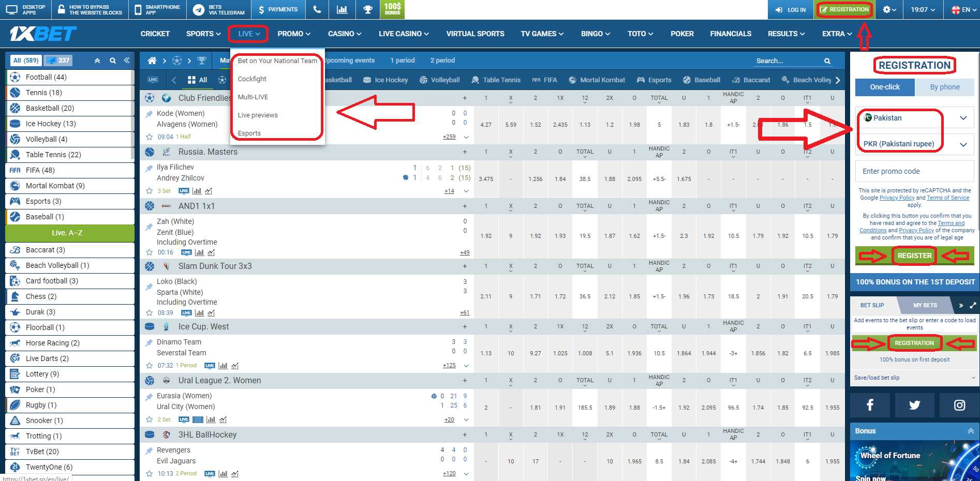Screen dimensions: 980x481
Task: Select Horse Racing (2) in sidebar
Action: (69, 343)
